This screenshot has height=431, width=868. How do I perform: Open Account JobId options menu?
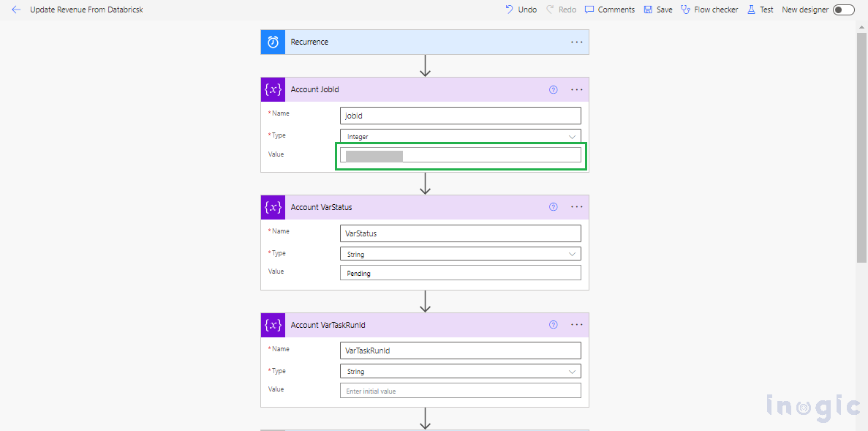tap(577, 89)
